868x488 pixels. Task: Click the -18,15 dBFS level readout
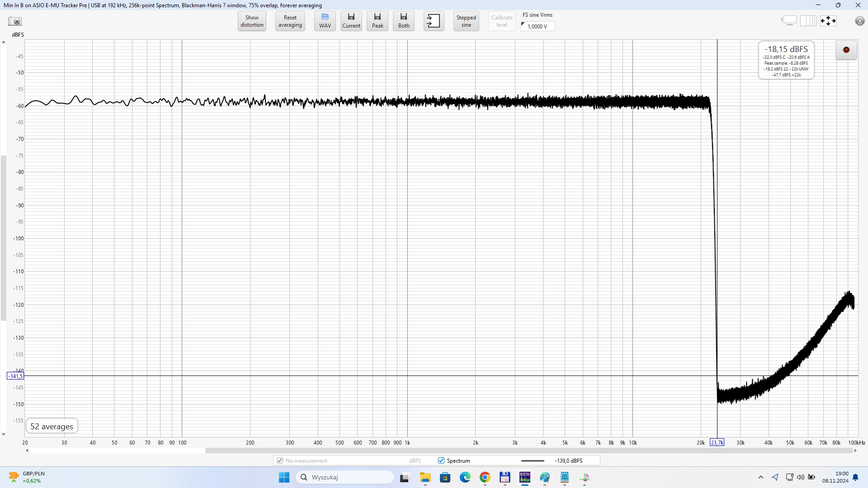pos(786,49)
